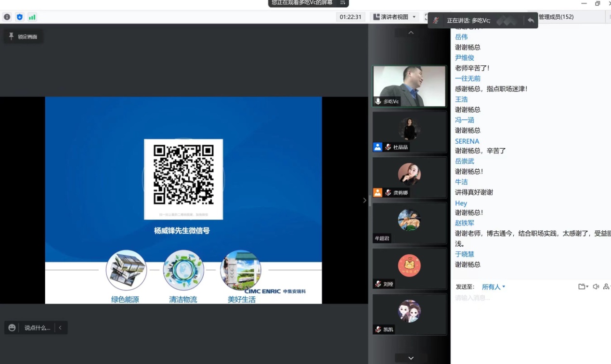611x364 pixels.
Task: Click the CIMC ENRIC logo on the slide
Action: click(275, 291)
